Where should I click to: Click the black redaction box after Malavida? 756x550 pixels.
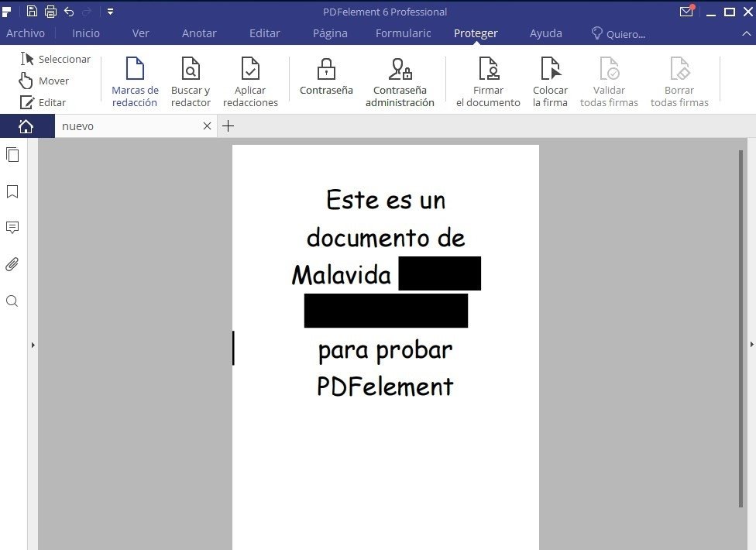(440, 273)
